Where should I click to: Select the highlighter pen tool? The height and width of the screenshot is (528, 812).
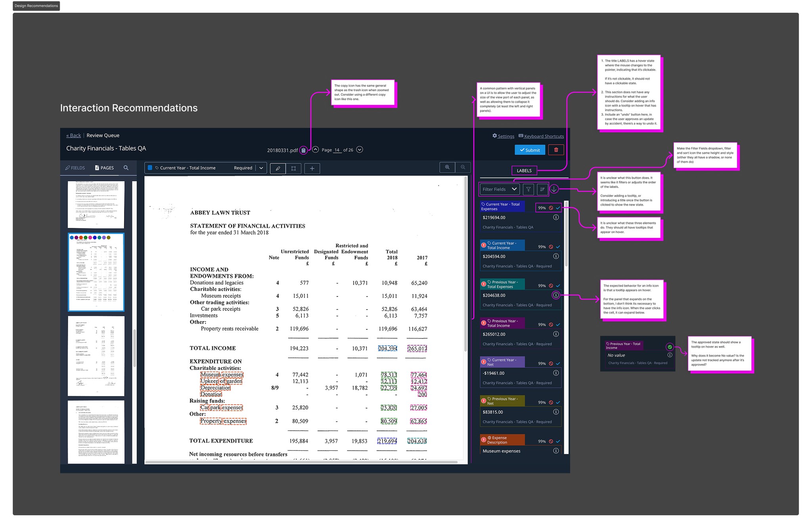[278, 168]
